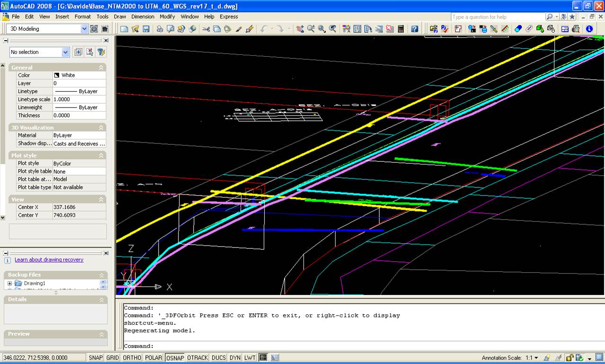This screenshot has width=605, height=364.
Task: Expand the Drawing1 node in Backup Files
Action: click(x=9, y=283)
